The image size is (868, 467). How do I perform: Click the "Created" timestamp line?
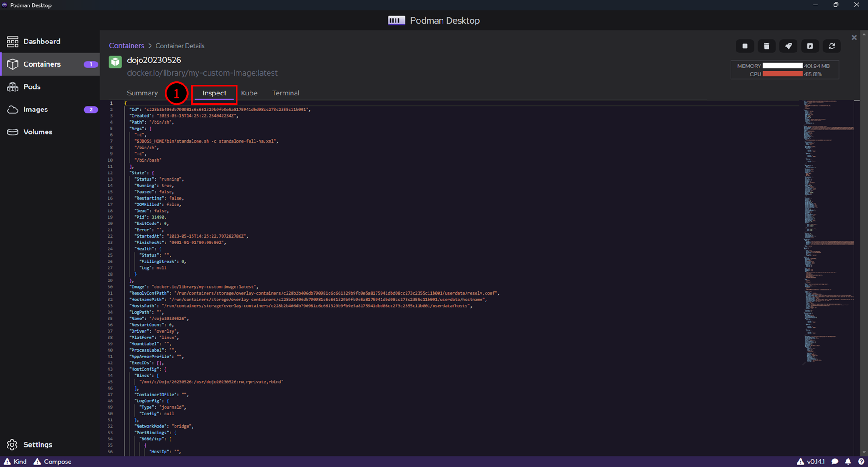tap(184, 116)
